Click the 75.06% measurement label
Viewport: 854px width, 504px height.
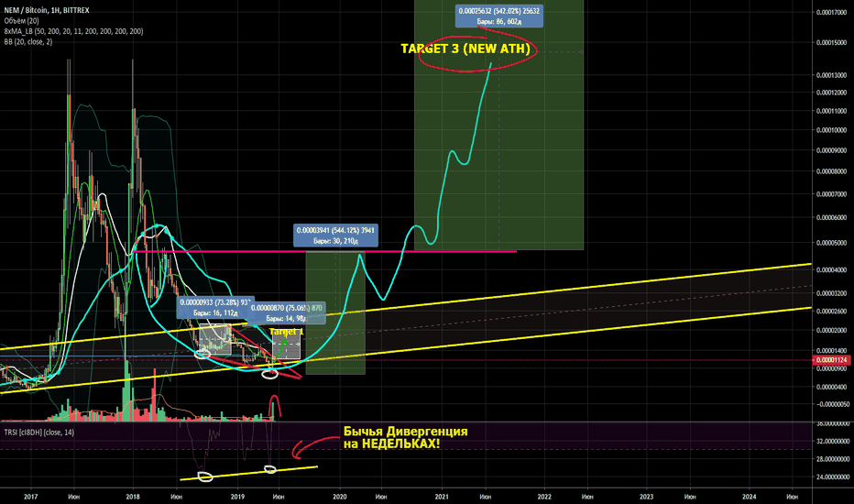[x=287, y=312]
